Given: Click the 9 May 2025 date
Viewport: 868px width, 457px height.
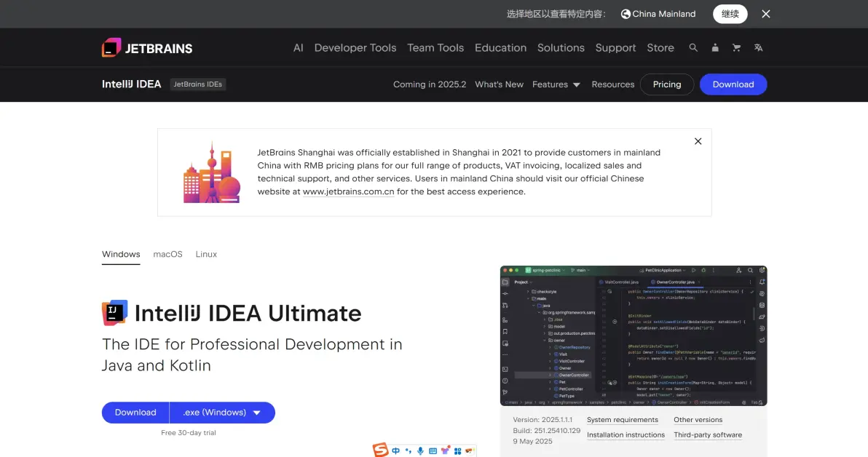Looking at the screenshot, I should 532,441.
